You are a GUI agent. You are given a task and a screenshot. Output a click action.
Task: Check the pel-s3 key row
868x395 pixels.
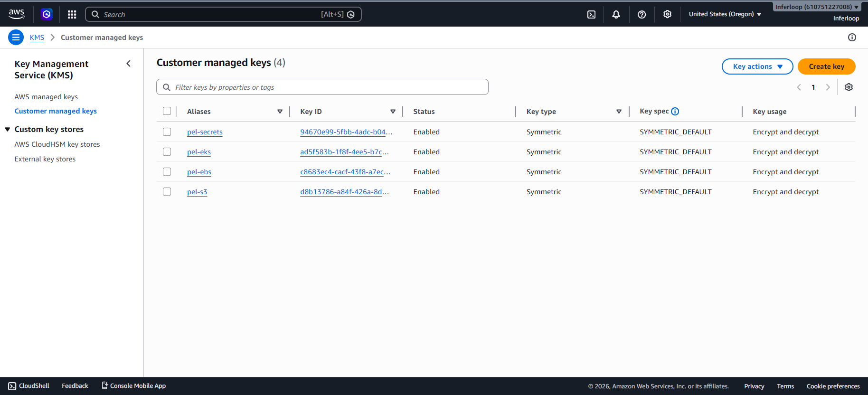point(167,192)
